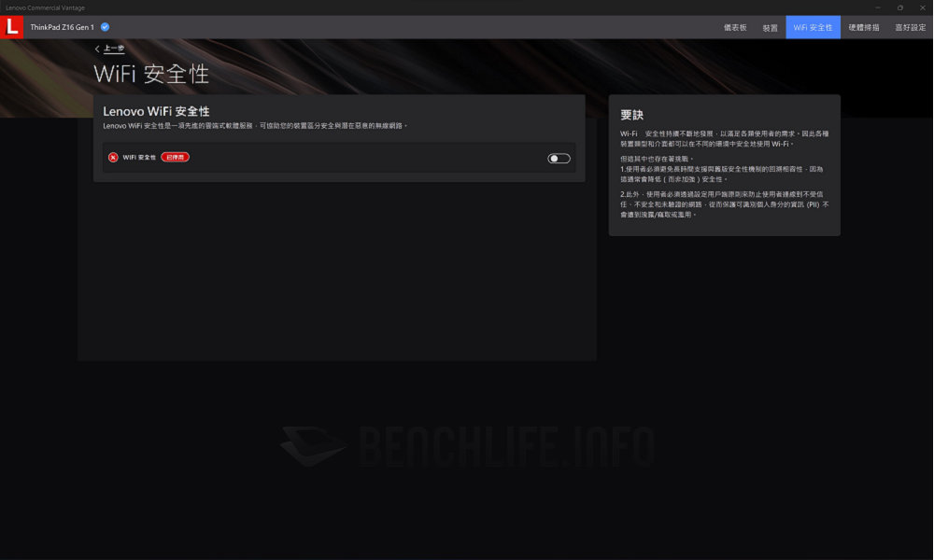Image resolution: width=934 pixels, height=560 pixels.
Task: Maximize the Vantage window
Action: coord(899,7)
